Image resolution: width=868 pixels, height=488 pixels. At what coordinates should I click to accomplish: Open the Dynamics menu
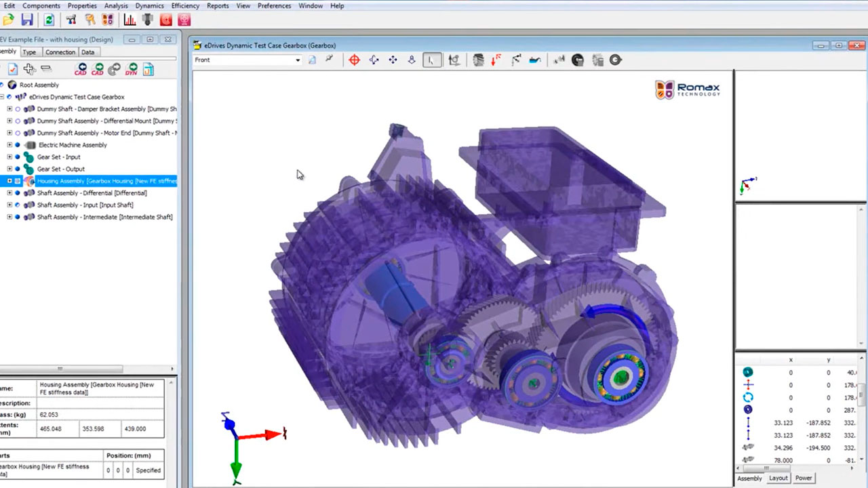pyautogui.click(x=149, y=5)
